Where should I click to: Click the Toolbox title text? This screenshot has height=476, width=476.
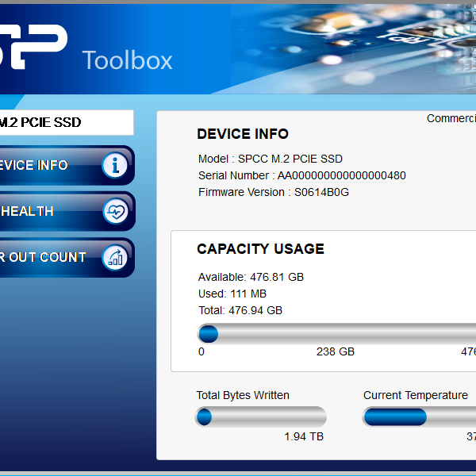pos(127,60)
